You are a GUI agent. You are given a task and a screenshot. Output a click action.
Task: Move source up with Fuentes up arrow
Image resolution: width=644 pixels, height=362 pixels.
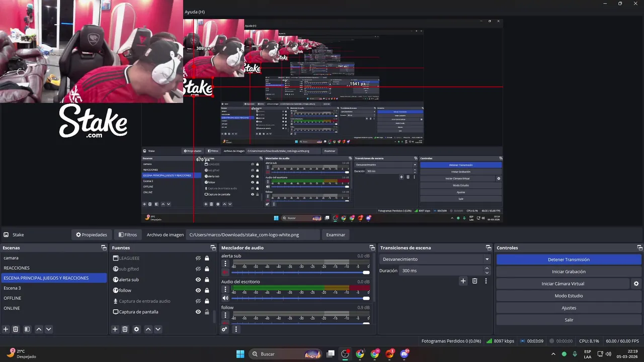148,329
